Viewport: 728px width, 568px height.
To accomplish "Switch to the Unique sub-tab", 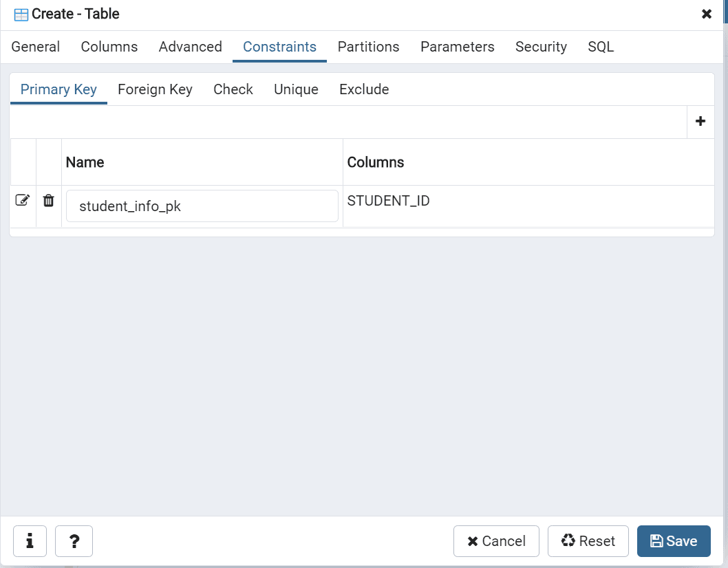I will click(296, 89).
